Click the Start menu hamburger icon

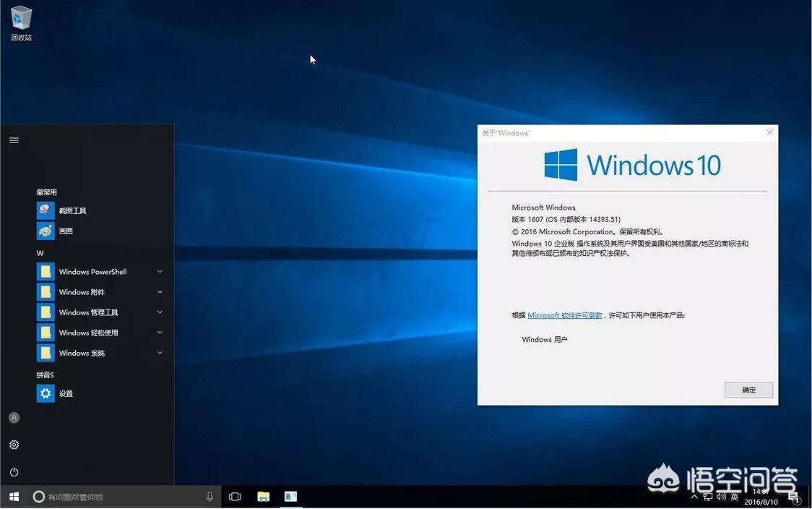14,140
